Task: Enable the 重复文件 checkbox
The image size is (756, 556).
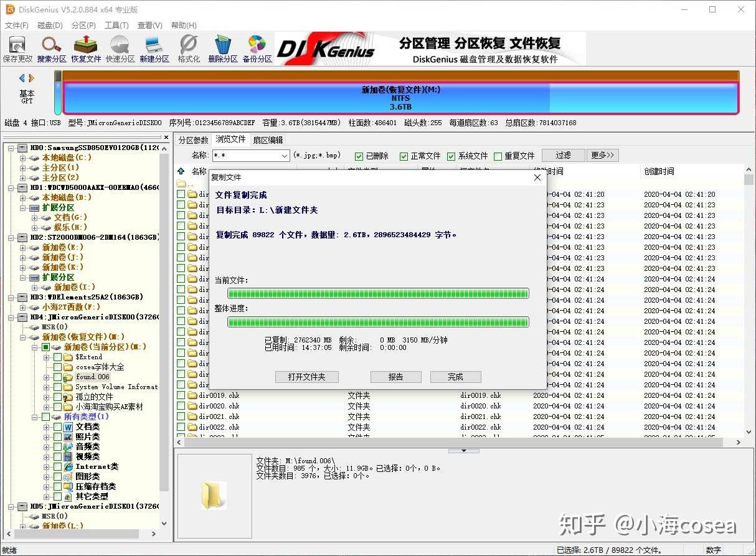Action: tap(498, 156)
